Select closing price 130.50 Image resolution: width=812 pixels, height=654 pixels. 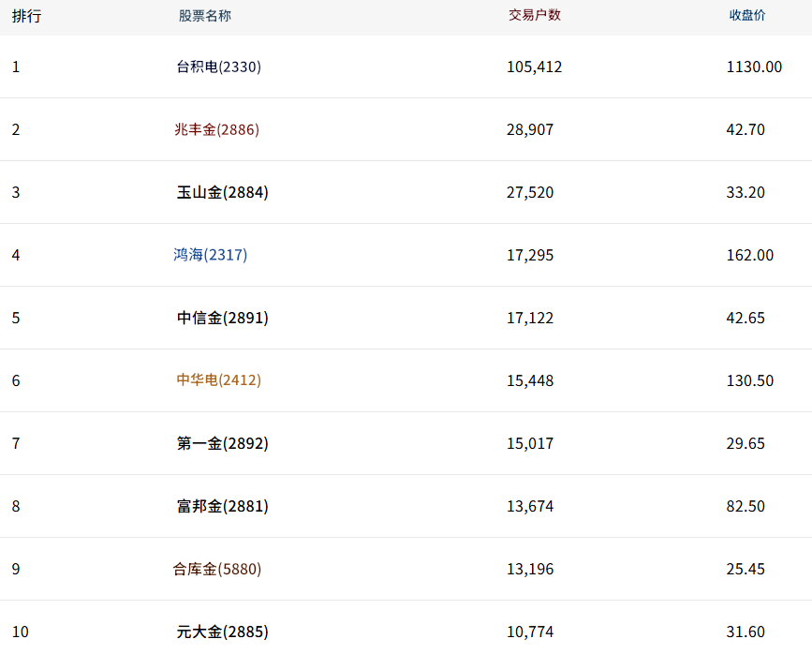[750, 381]
